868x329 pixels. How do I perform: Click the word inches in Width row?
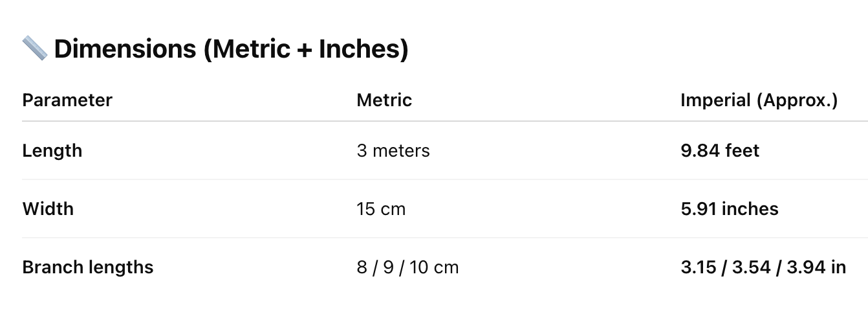(x=750, y=209)
